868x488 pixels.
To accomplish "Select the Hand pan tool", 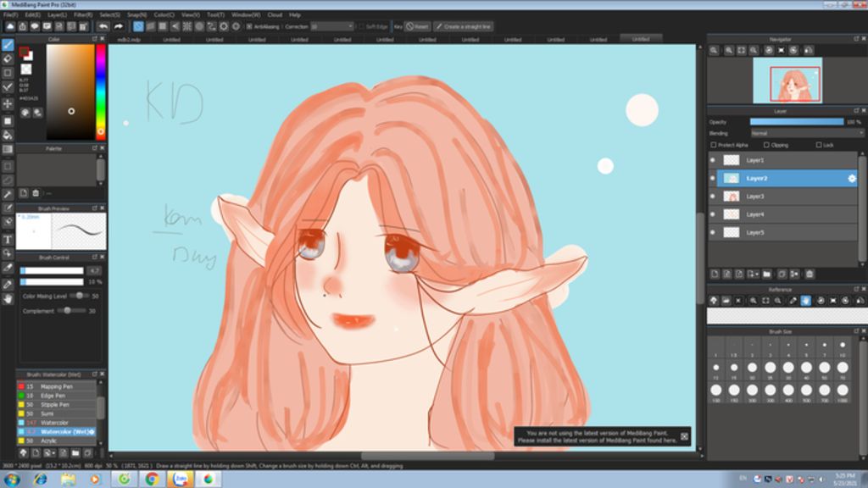I will [8, 299].
